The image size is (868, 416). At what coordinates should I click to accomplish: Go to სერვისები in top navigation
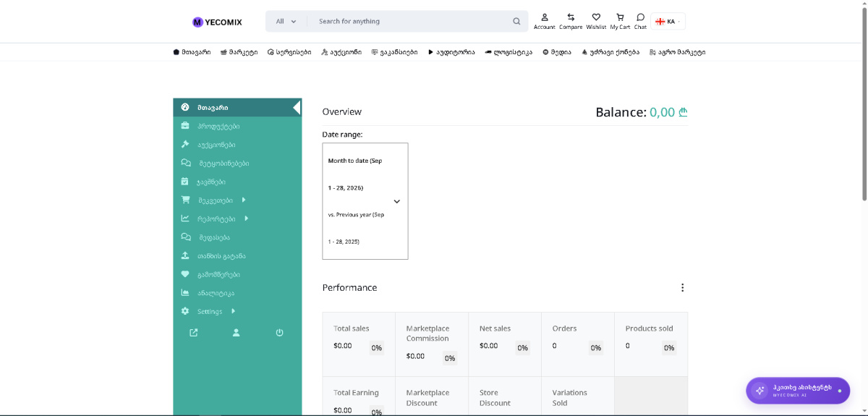coord(289,52)
